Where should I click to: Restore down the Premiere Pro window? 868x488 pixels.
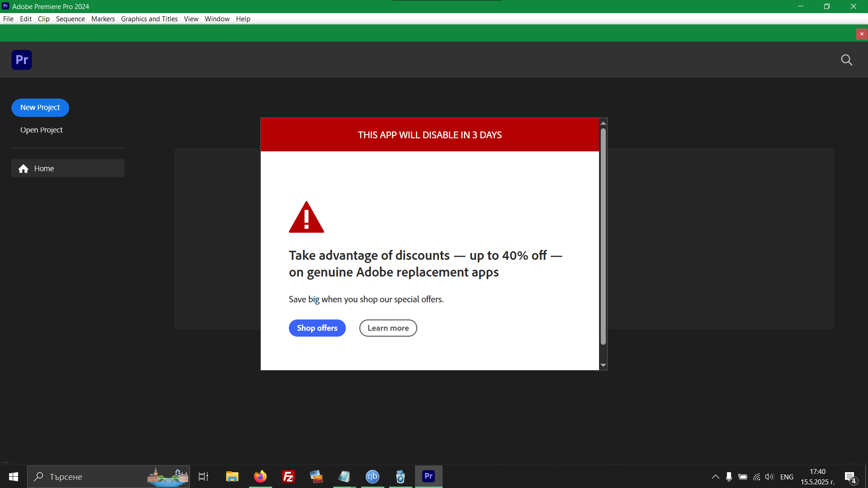(827, 6)
